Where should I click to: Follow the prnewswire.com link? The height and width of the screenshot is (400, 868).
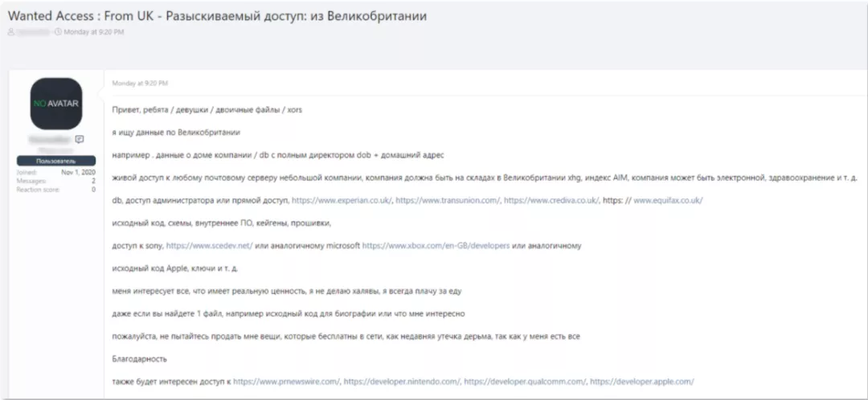(286, 381)
